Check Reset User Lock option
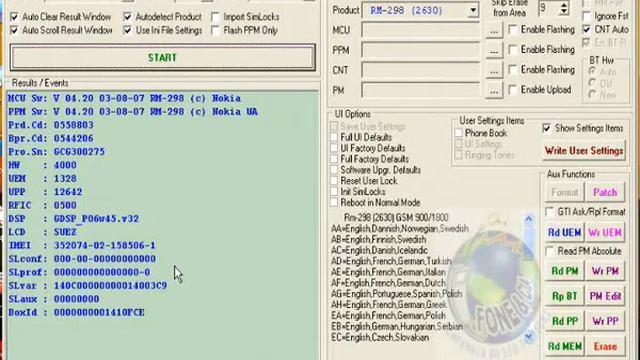This screenshot has width=640, height=360. click(334, 181)
